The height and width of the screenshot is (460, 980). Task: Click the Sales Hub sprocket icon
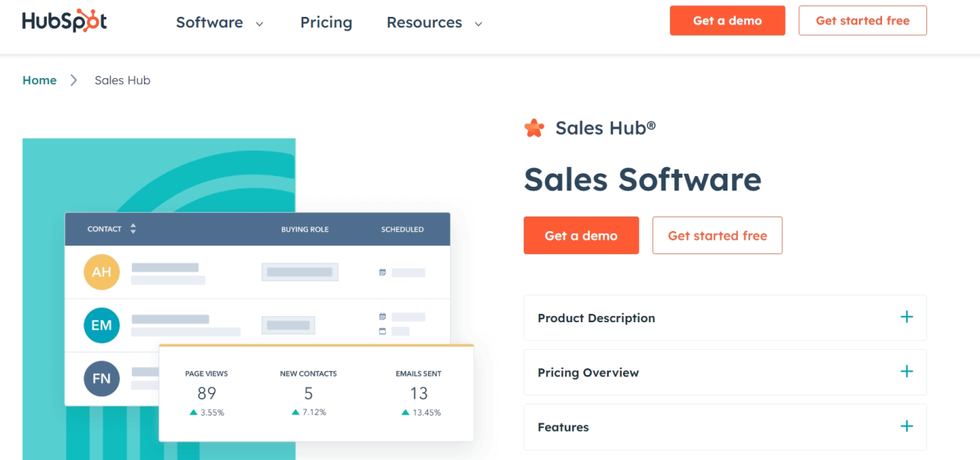(534, 128)
